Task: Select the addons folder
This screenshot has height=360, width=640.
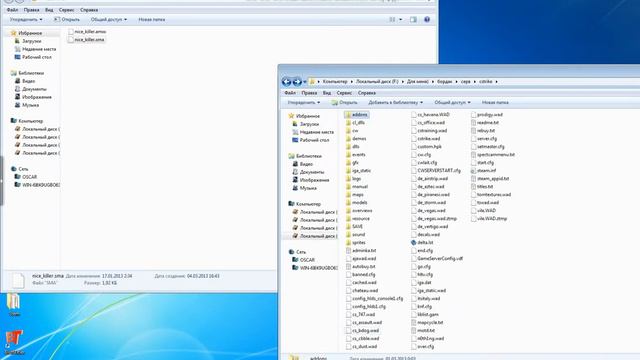Action: 356,115
